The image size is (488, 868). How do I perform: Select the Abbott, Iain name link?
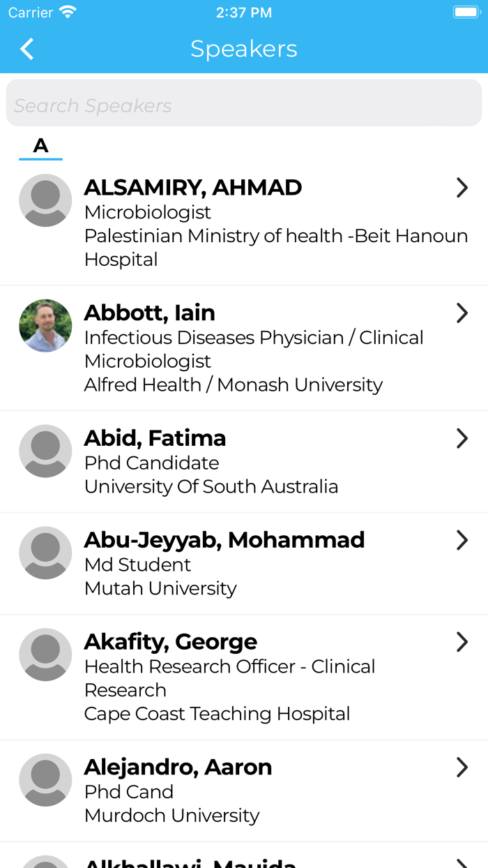(149, 313)
